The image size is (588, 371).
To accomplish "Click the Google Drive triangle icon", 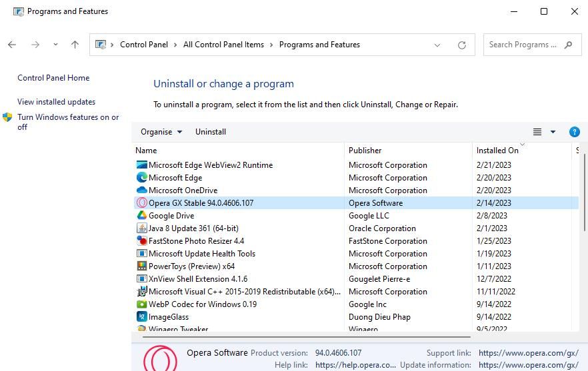I will point(142,216).
